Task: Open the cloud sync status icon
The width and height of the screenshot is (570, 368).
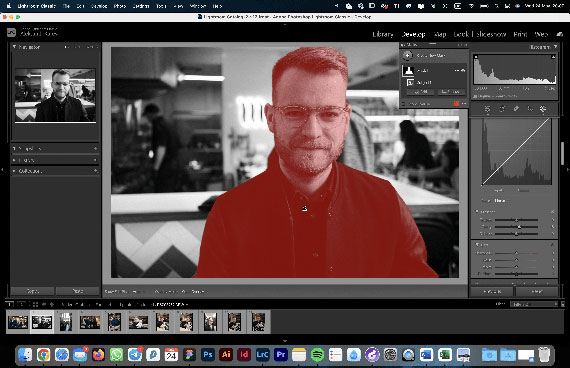Action: pyautogui.click(x=560, y=34)
